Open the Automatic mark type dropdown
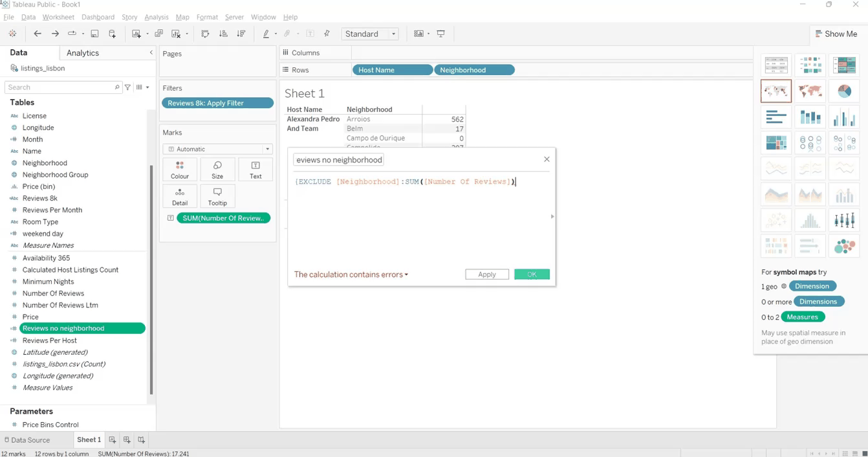Screen dimensions: 868x457 [x=218, y=149]
